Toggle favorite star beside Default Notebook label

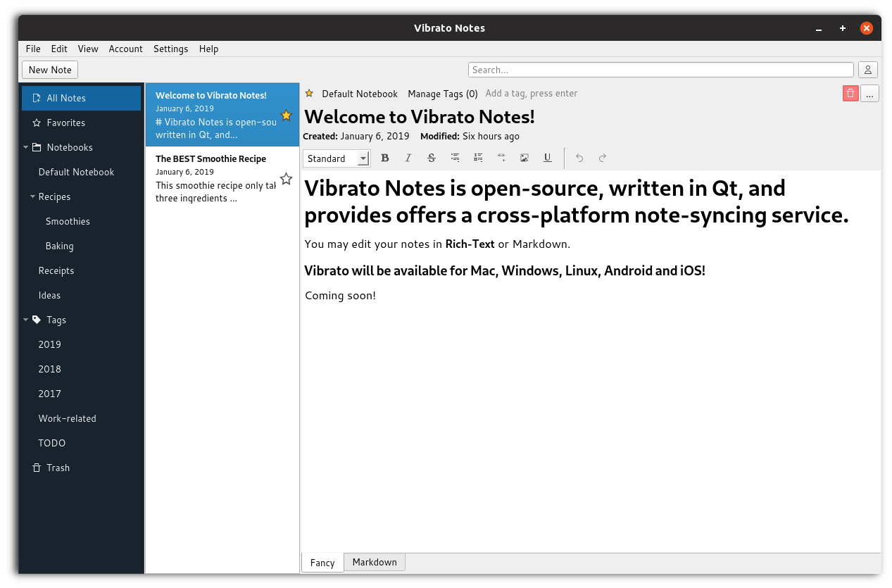pyautogui.click(x=309, y=94)
